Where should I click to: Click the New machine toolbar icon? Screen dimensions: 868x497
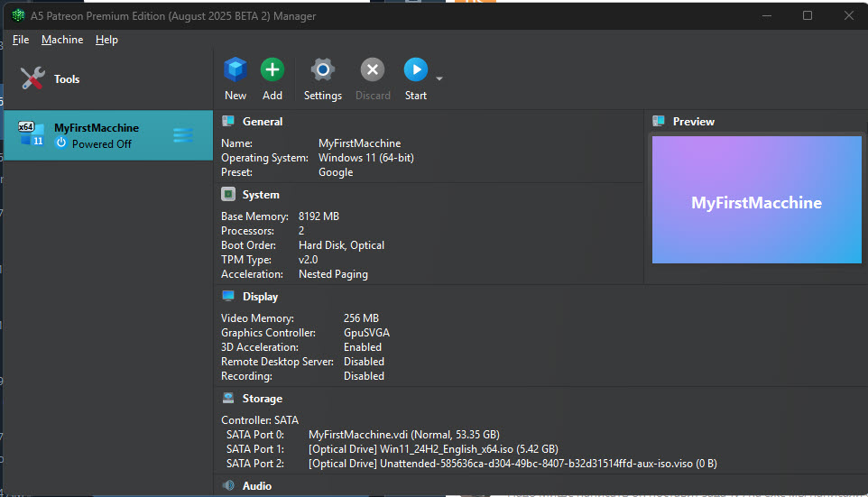[x=235, y=70]
